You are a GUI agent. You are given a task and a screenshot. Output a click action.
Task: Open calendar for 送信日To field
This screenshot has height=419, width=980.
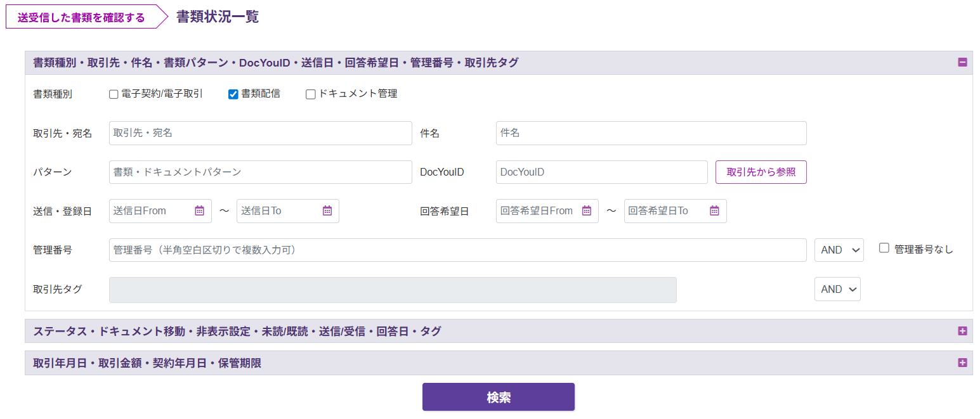click(327, 211)
